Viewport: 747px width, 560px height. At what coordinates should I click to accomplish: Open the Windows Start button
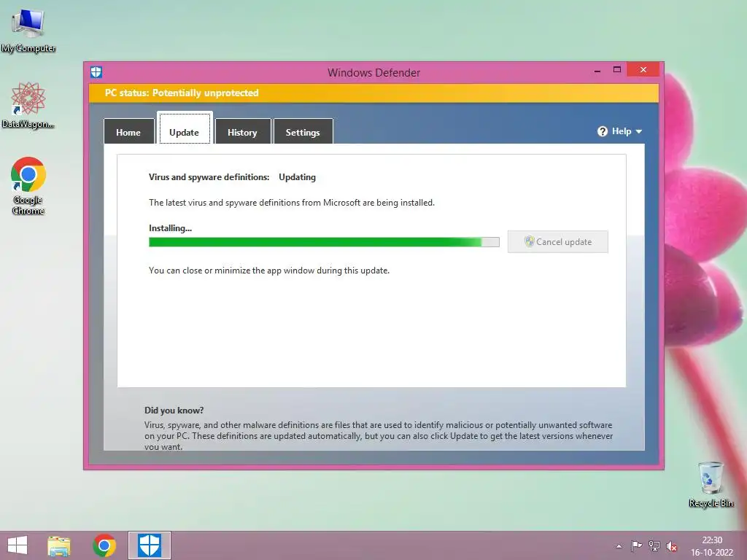click(x=18, y=545)
